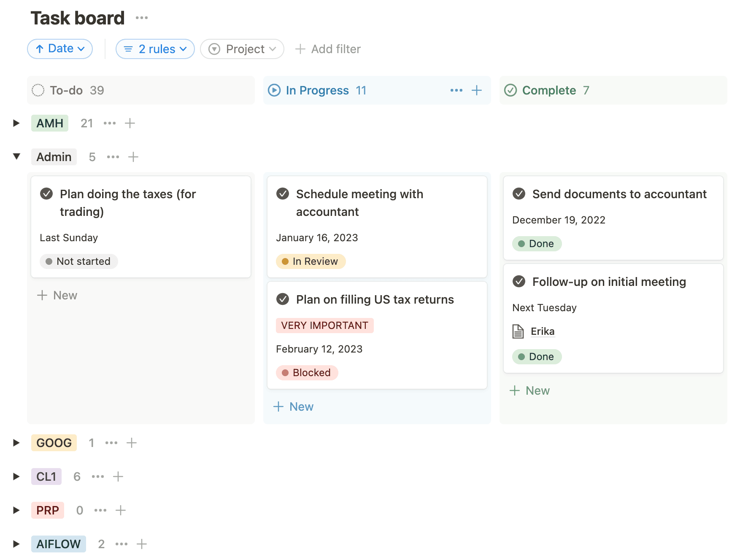Click the Task board title
Image resolution: width=740 pixels, height=560 pixels.
click(78, 18)
